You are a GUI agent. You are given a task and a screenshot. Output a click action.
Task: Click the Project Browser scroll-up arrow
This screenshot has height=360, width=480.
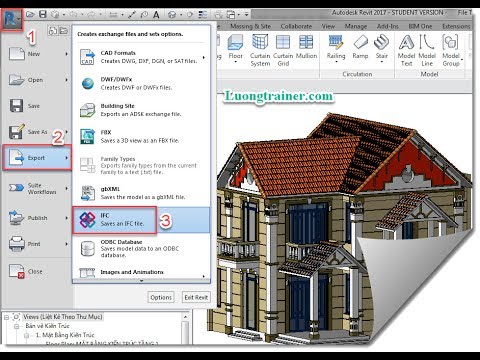185,317
